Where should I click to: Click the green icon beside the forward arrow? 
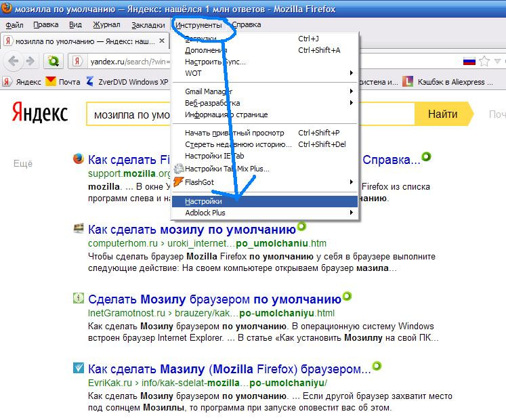pyautogui.click(x=53, y=61)
